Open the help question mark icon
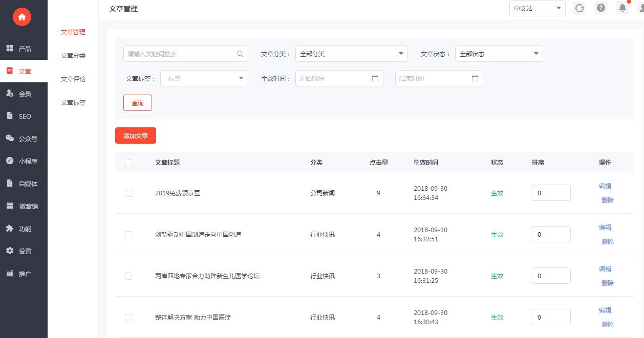Image resolution: width=644 pixels, height=338 pixels. coord(601,8)
